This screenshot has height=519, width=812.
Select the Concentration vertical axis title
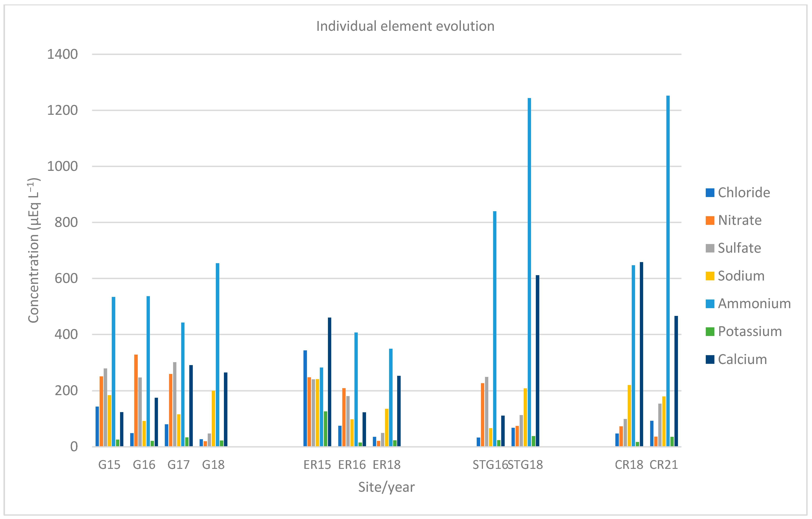pos(34,250)
